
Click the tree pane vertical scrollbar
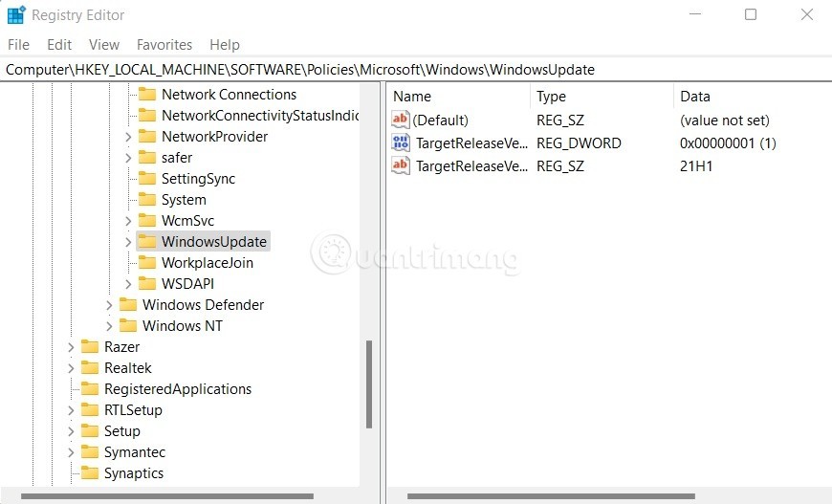369,383
